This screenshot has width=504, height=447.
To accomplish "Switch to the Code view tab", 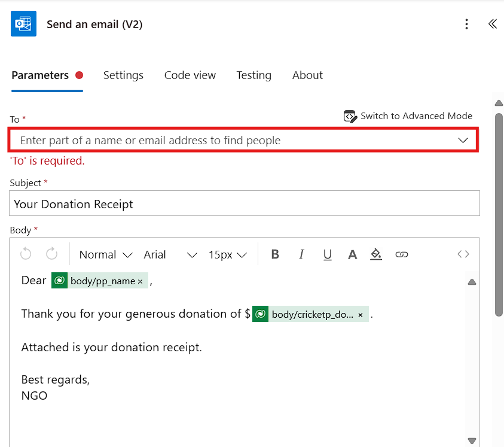I will point(190,75).
